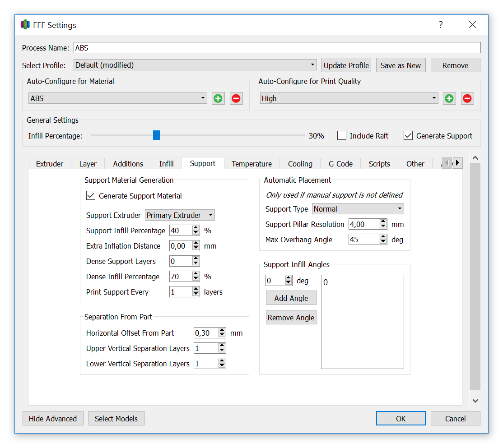The width and height of the screenshot is (503, 448).
Task: Enable the Include Raft checkbox
Action: [x=342, y=135]
